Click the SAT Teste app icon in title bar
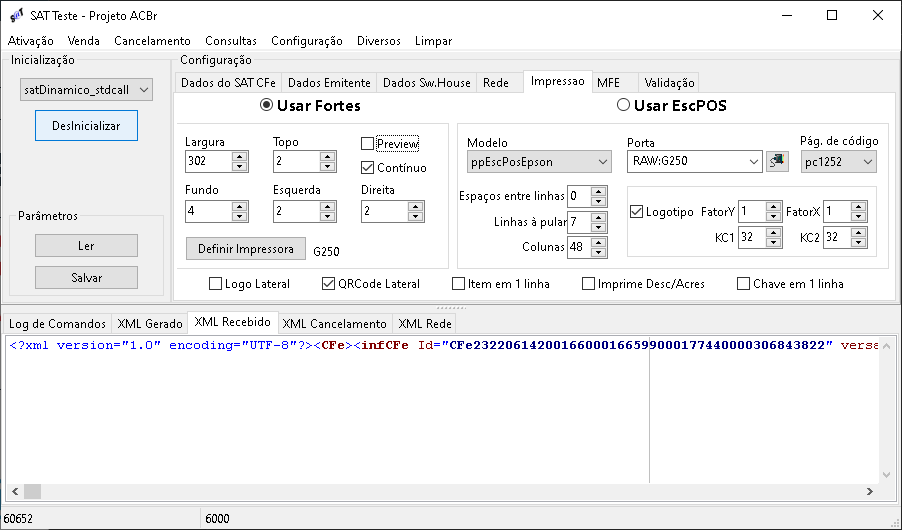The width and height of the screenshot is (902, 530). pos(17,16)
